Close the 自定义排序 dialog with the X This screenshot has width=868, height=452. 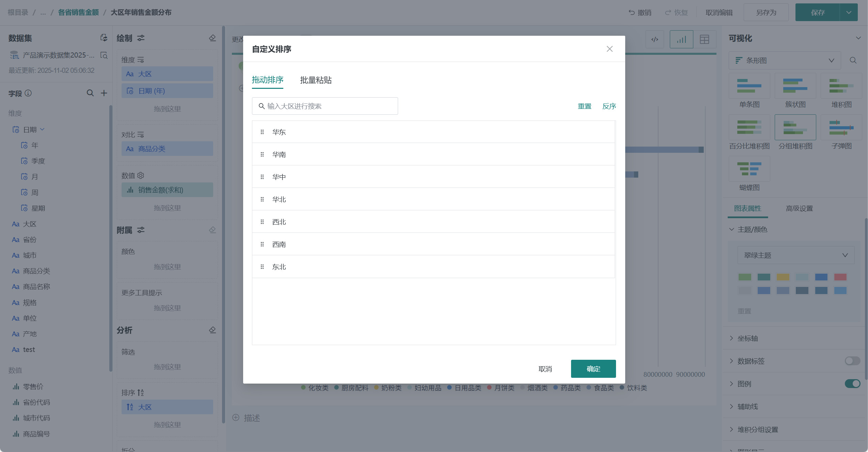coord(610,49)
